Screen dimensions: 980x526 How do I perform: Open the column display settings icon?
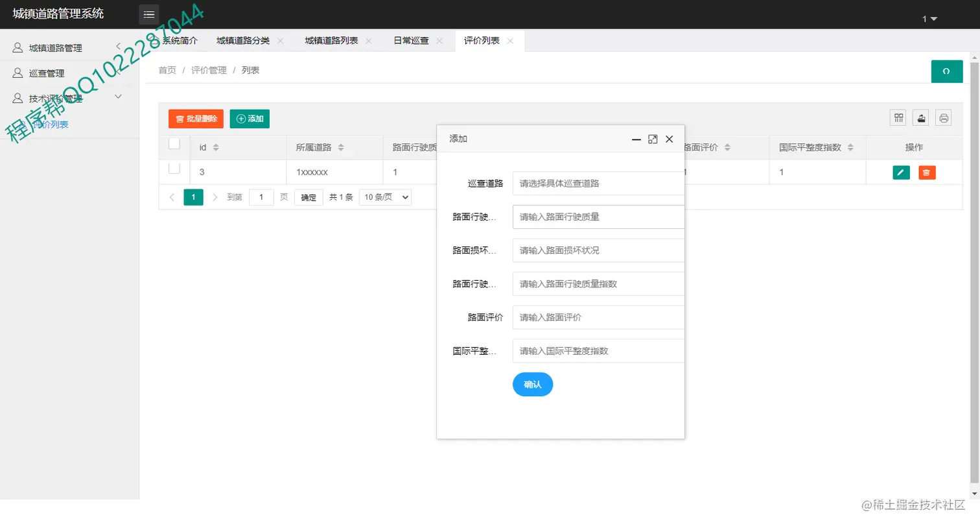click(x=898, y=117)
